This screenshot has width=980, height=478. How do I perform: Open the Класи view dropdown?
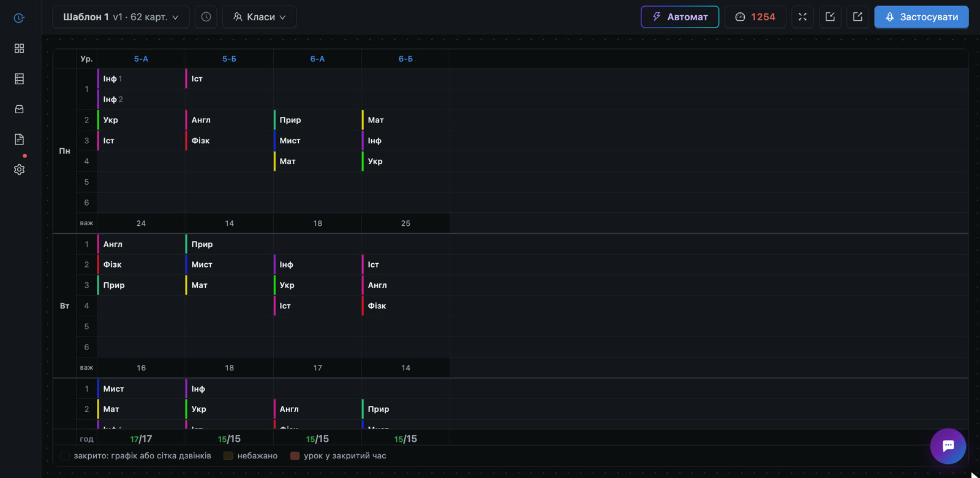(x=259, y=17)
